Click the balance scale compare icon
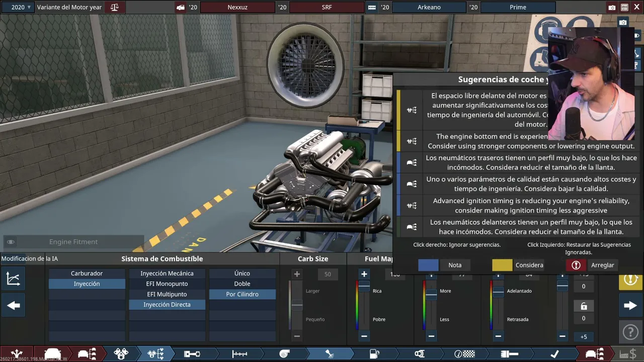Image resolution: width=644 pixels, height=362 pixels. (x=114, y=7)
